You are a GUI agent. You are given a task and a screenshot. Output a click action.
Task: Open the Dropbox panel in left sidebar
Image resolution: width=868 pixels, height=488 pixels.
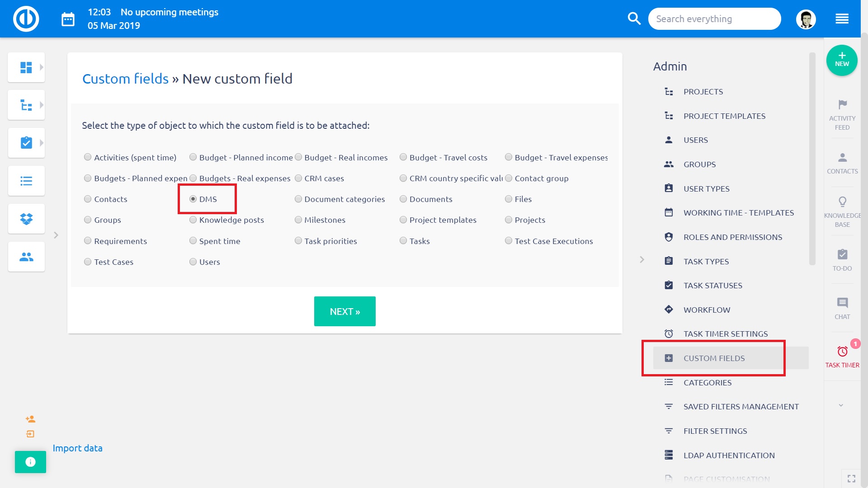pyautogui.click(x=26, y=219)
